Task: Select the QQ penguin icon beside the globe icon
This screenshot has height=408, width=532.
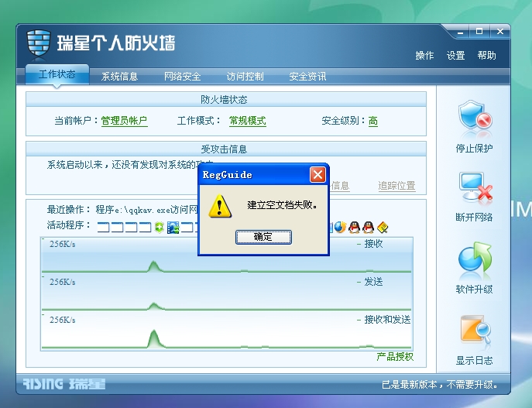Action: pos(354,228)
